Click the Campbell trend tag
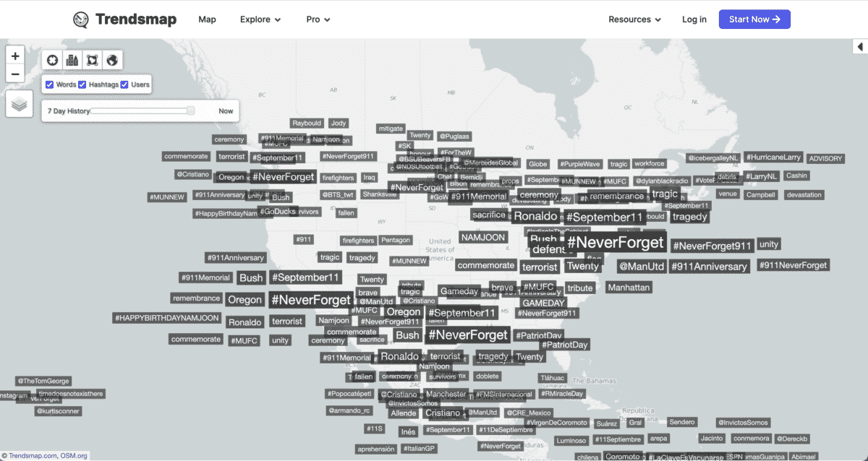868x461 pixels. coord(760,194)
